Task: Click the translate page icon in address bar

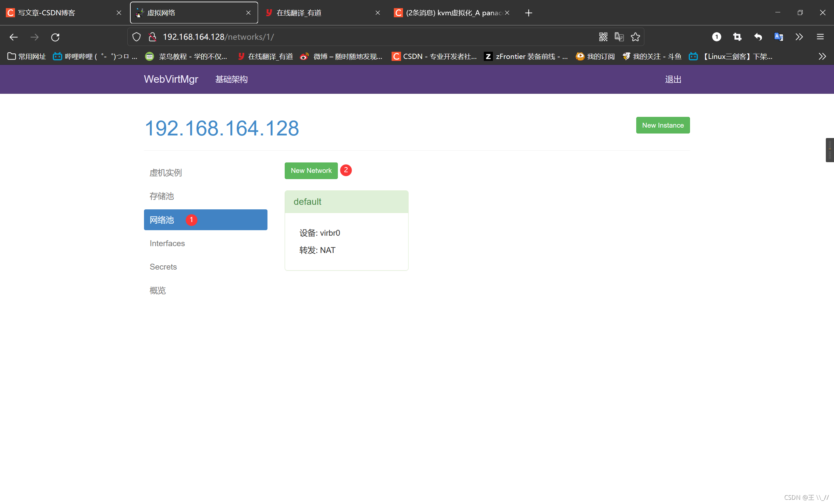Action: pyautogui.click(x=619, y=37)
